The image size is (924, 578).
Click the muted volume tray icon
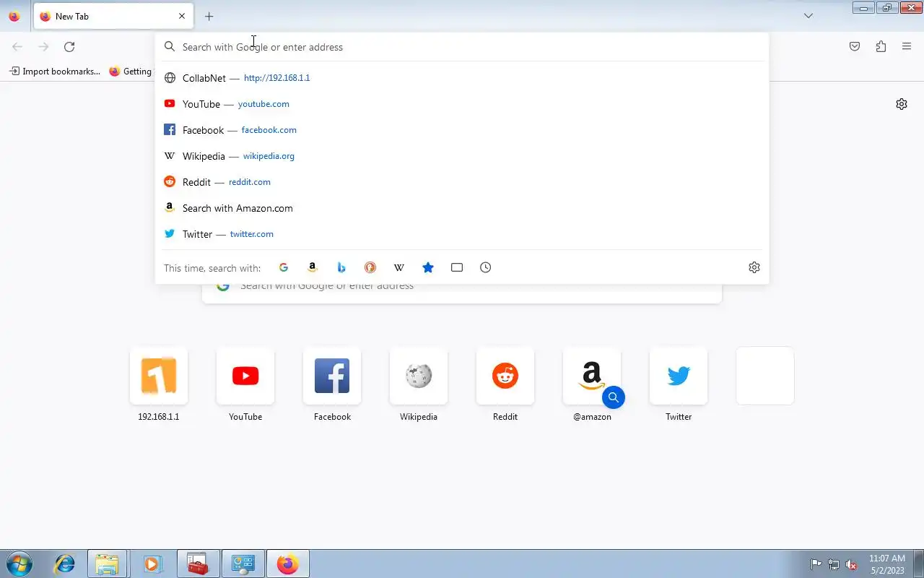pyautogui.click(x=851, y=564)
